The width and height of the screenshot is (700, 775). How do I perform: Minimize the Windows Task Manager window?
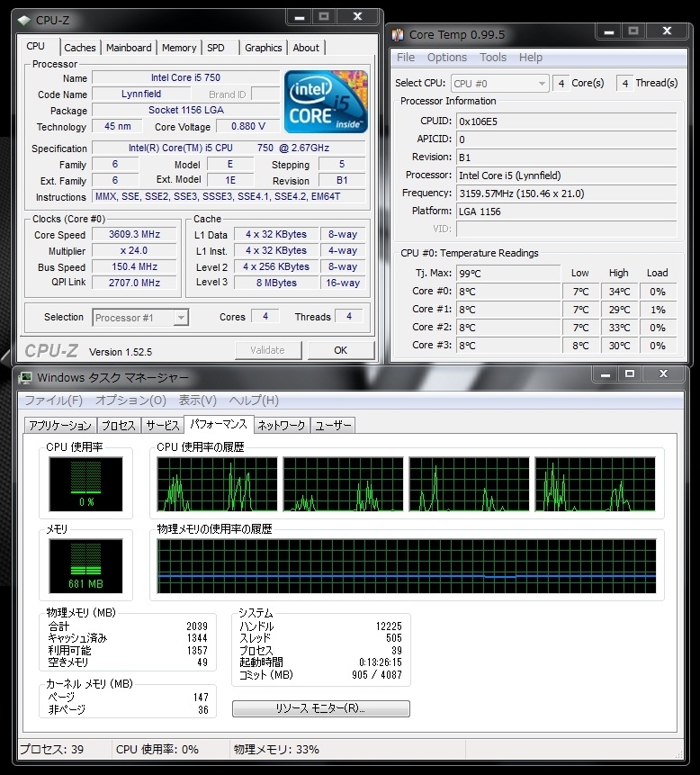click(x=606, y=374)
